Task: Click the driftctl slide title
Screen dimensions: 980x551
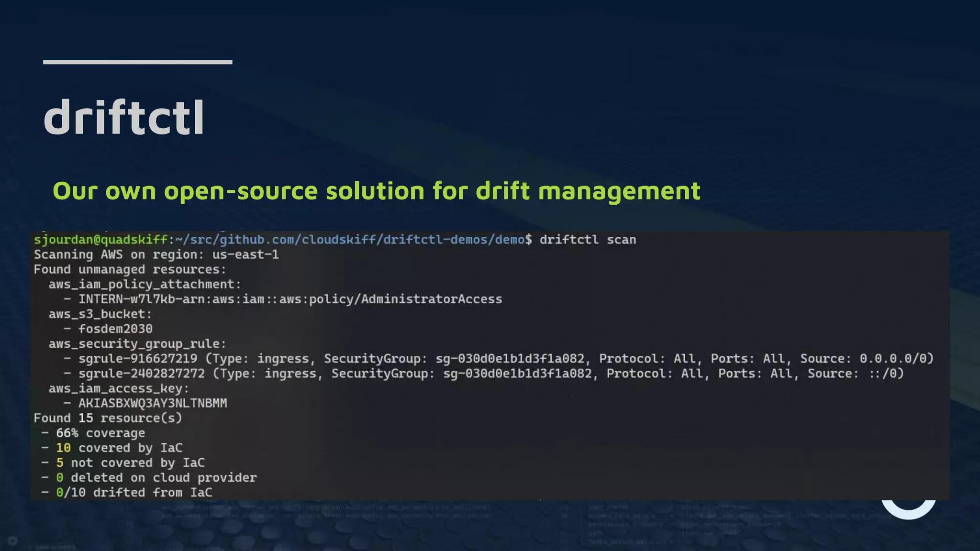Action: click(124, 117)
